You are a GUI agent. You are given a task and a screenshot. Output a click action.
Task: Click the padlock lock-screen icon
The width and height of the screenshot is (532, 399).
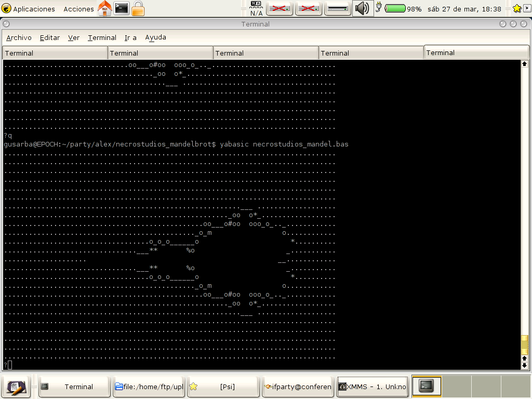click(138, 8)
